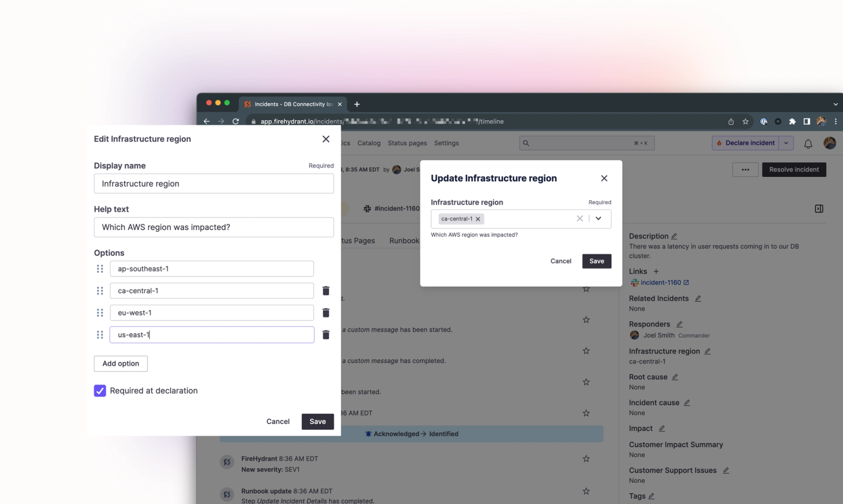This screenshot has height=504, width=843.
Task: Open the browser extensions puzzle icon
Action: pos(792,122)
